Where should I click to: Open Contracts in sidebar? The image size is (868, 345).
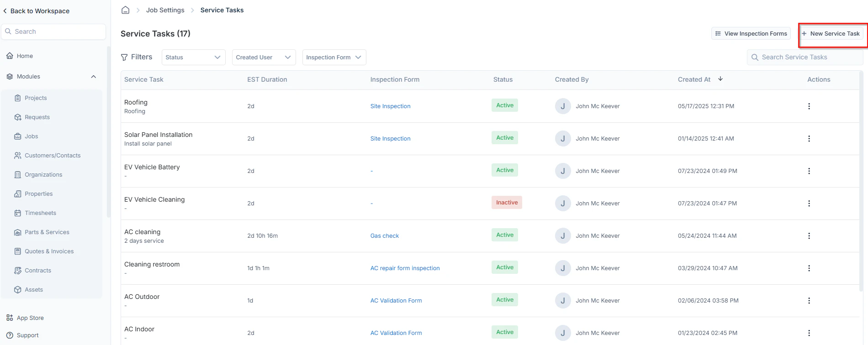[38, 271]
